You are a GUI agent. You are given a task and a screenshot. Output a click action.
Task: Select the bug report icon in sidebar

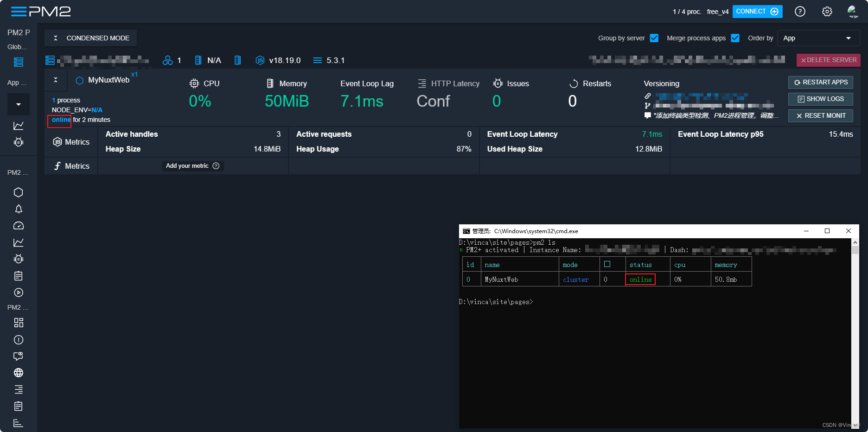coord(19,259)
